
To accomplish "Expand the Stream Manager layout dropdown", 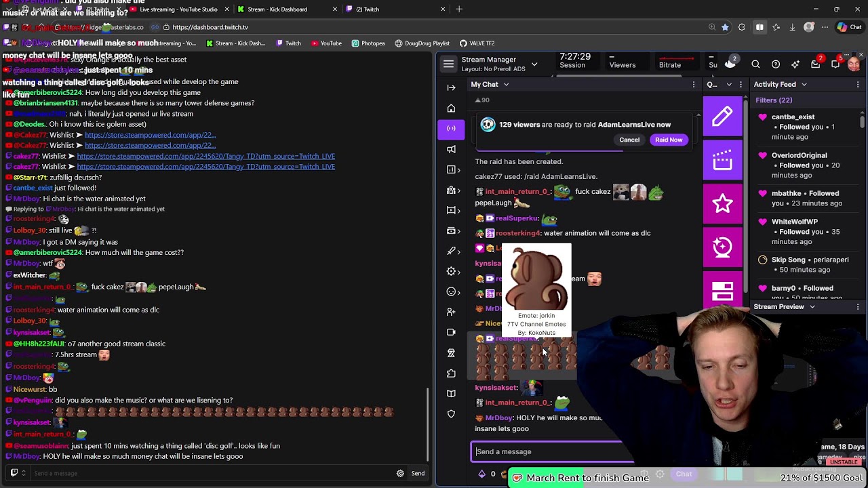I will pyautogui.click(x=534, y=64).
